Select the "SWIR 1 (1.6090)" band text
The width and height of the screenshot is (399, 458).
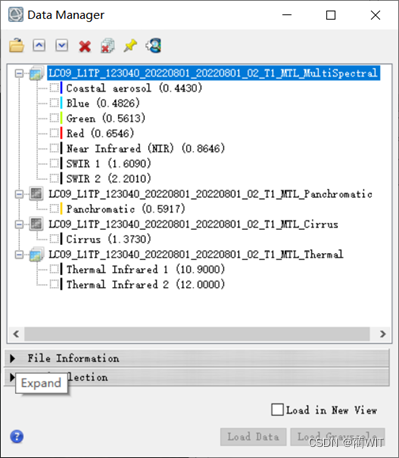pos(108,163)
